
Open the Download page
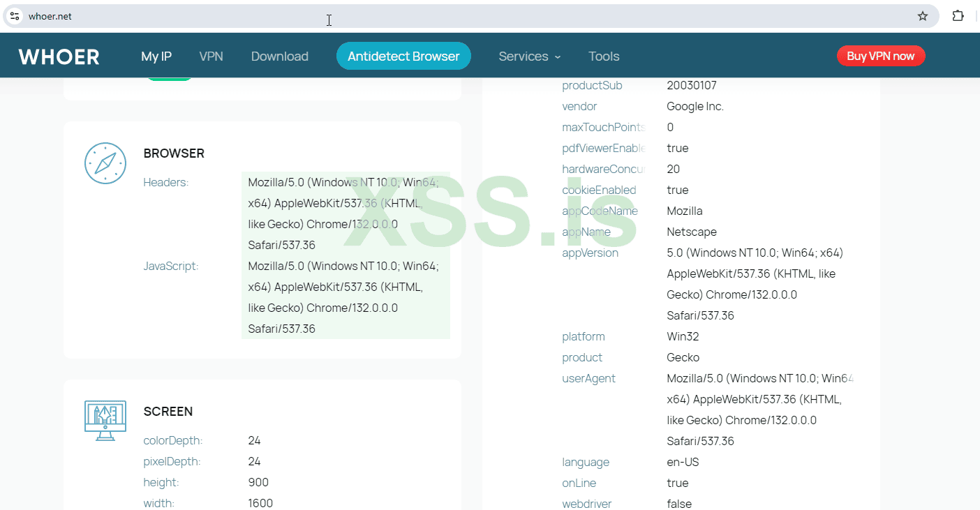(x=280, y=57)
